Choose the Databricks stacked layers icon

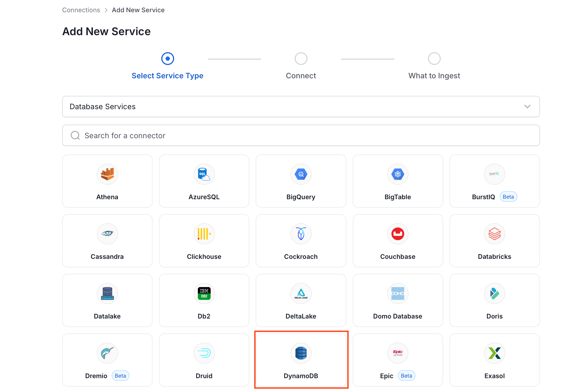(495, 234)
